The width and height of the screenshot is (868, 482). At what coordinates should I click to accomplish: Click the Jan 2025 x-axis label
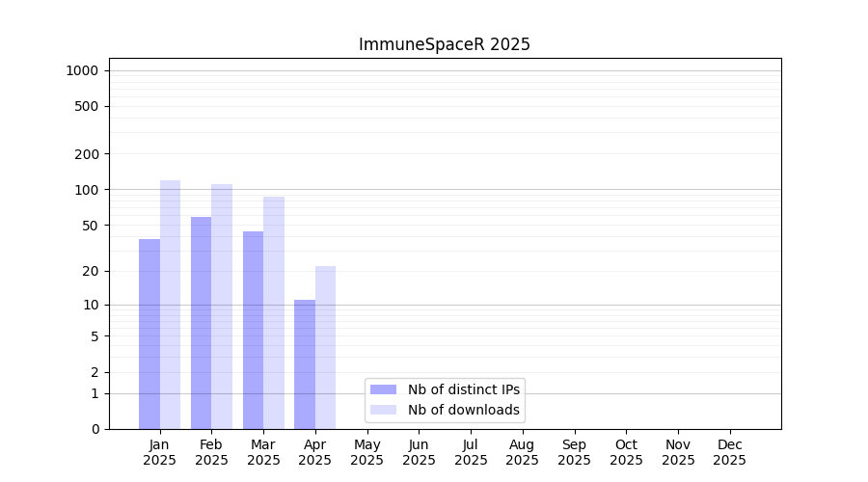point(159,452)
